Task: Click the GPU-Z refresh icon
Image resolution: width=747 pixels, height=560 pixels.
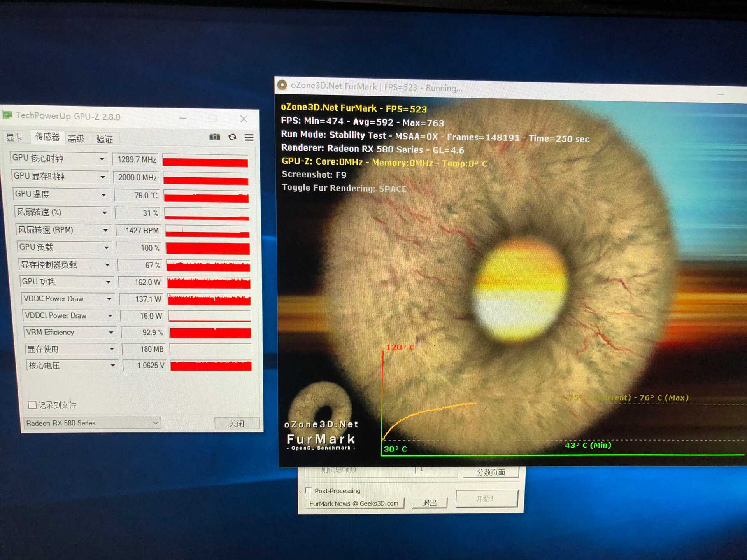Action: click(232, 137)
